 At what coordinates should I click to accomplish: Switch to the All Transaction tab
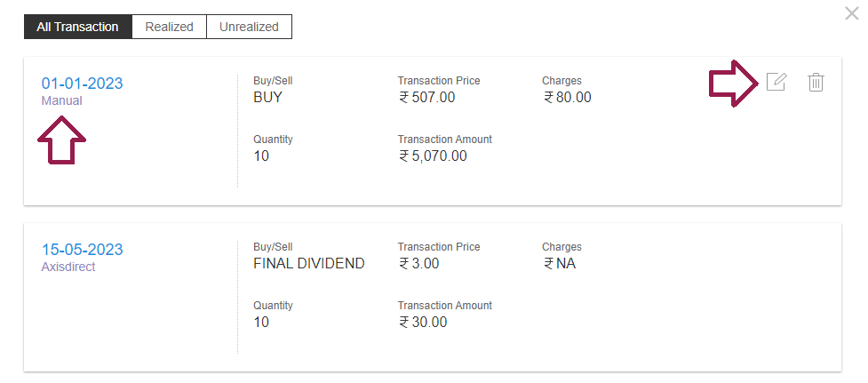[78, 27]
